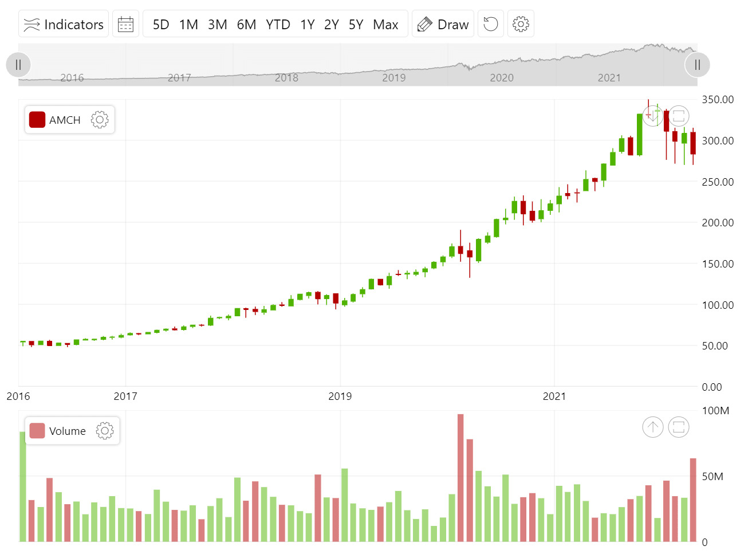Click the undo arrow icon
The image size is (756, 554).
[x=490, y=23]
